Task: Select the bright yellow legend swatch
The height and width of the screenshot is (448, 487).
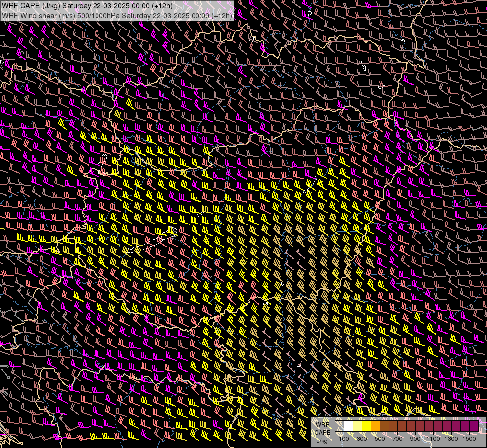Action: (367, 426)
